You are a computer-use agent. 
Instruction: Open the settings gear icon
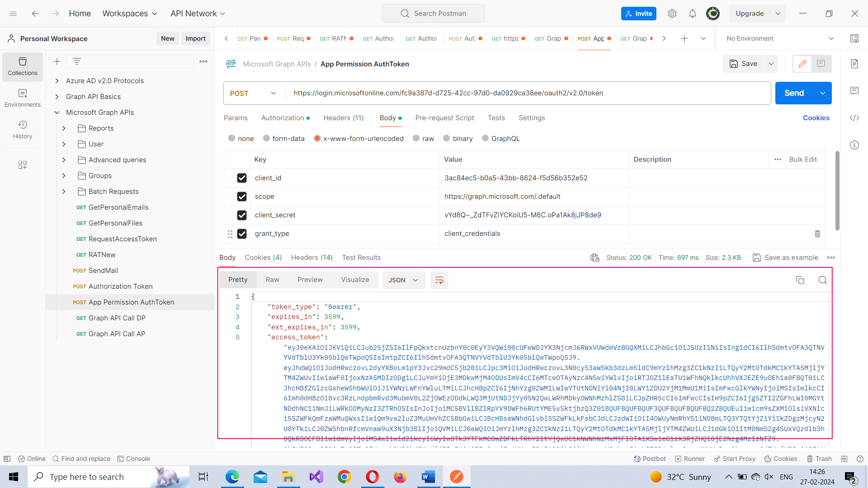click(672, 14)
